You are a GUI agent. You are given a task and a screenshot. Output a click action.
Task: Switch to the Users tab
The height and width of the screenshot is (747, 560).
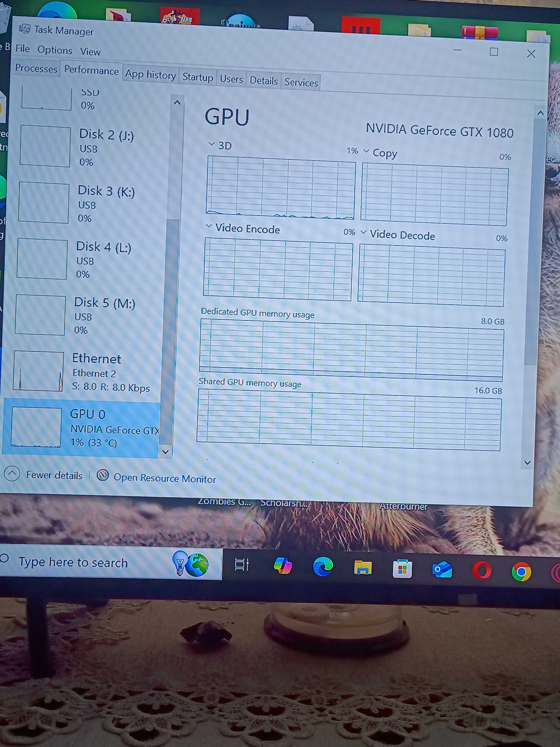231,79
